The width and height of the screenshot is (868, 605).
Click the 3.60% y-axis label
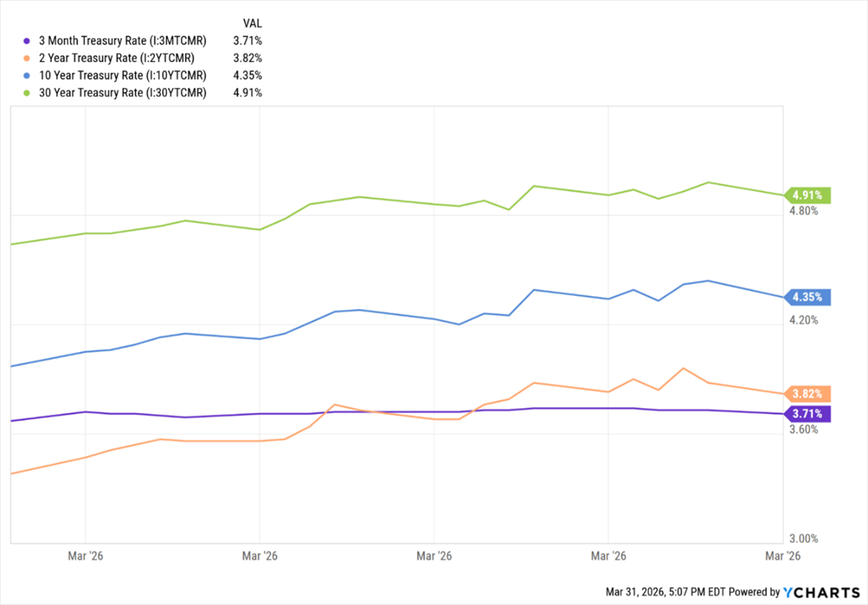coord(804,429)
